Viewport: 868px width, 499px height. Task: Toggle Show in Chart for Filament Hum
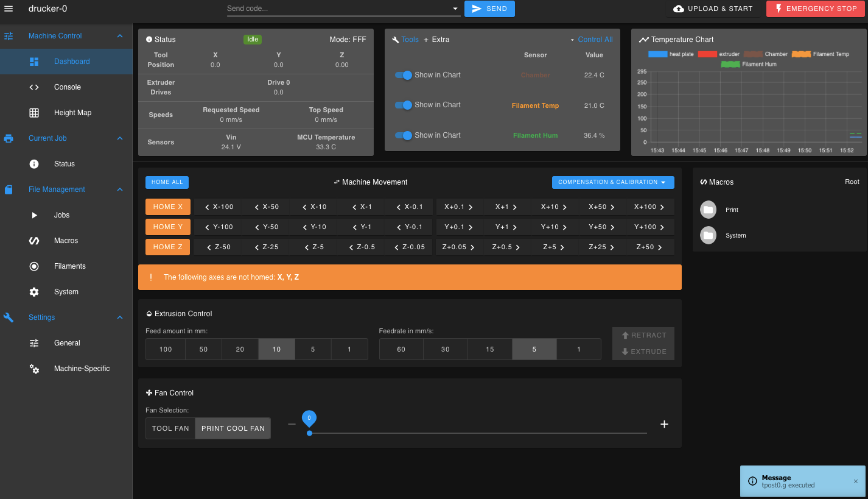pos(404,135)
